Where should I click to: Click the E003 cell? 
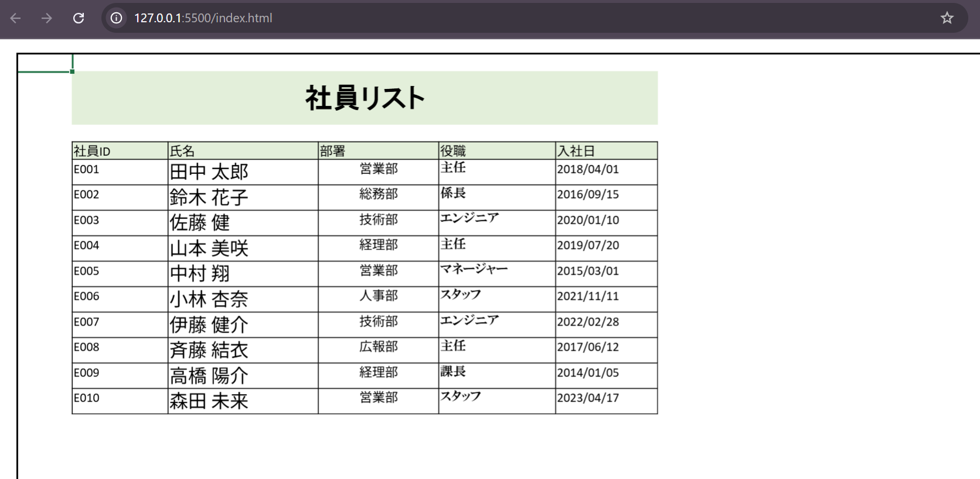120,223
